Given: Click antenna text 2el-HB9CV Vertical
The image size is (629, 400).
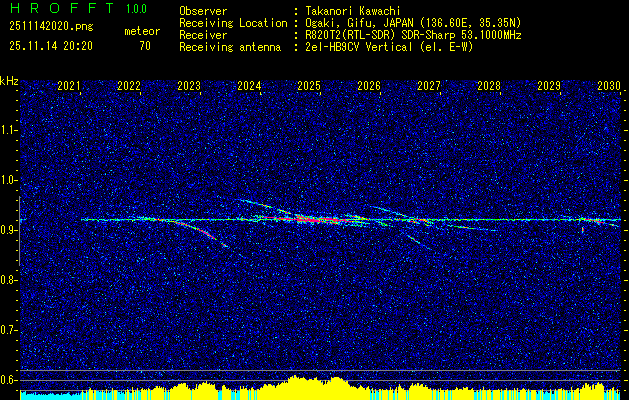Looking at the screenshot, I should pyautogui.click(x=359, y=47).
